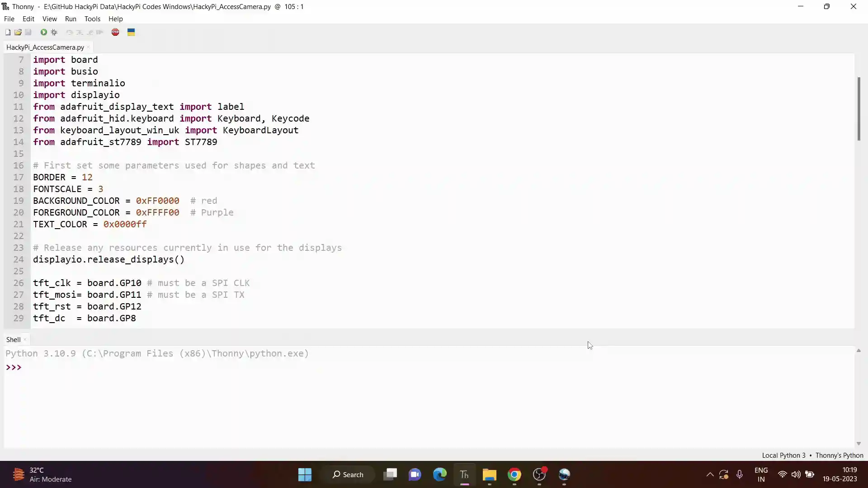Open the Tools menu

[92, 19]
